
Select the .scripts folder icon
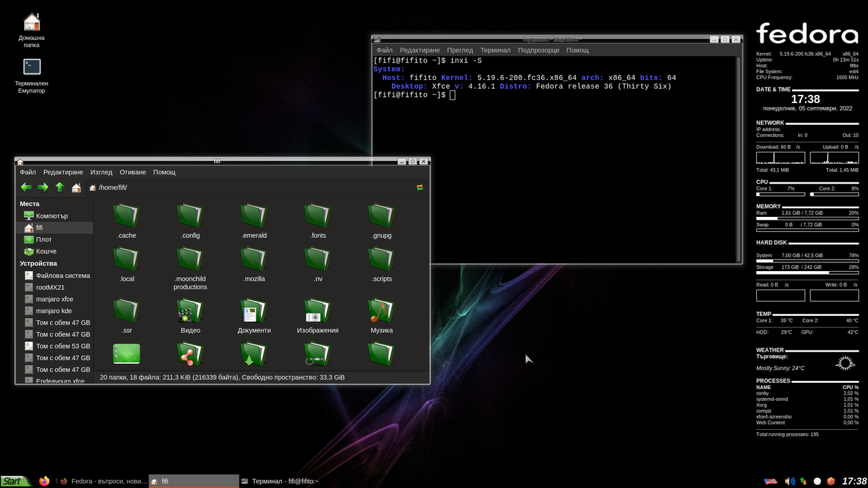point(382,259)
